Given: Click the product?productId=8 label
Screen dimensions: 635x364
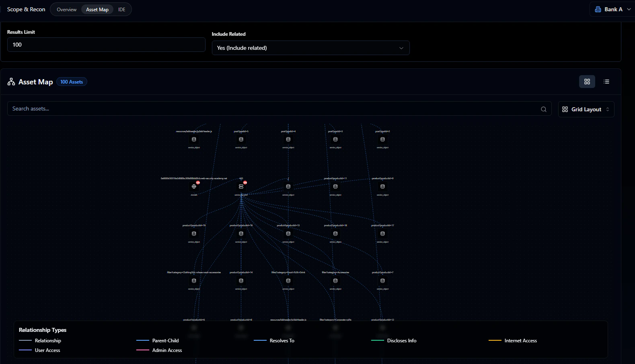Looking at the screenshot, I should [241, 320].
